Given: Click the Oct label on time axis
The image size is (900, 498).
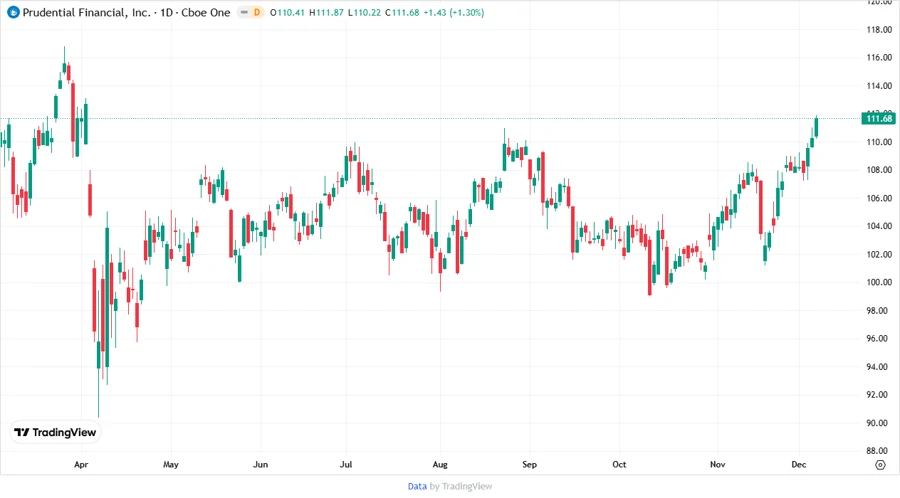Looking at the screenshot, I should [x=619, y=464].
